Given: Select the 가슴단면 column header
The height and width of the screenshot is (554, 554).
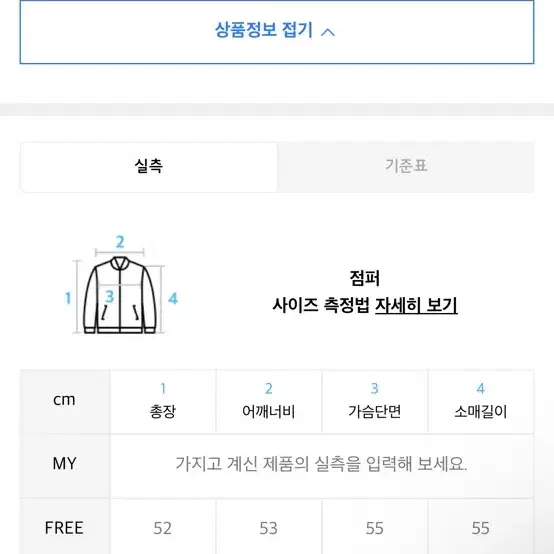Looking at the screenshot, I should [x=375, y=401].
